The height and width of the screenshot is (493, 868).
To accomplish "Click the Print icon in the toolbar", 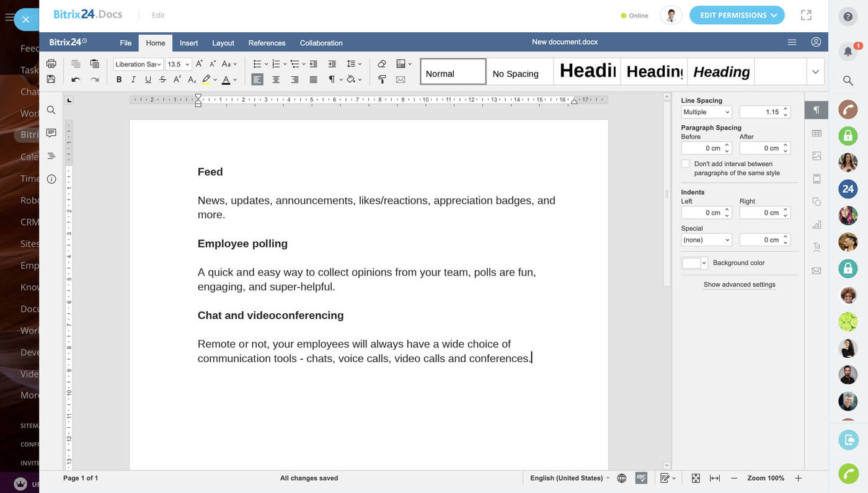I will pos(51,64).
